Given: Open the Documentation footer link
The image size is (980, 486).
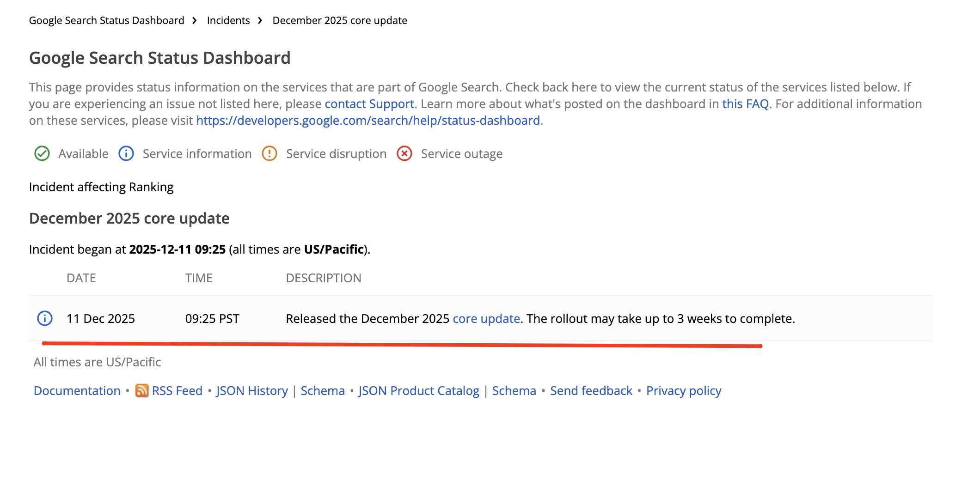Looking at the screenshot, I should point(77,391).
